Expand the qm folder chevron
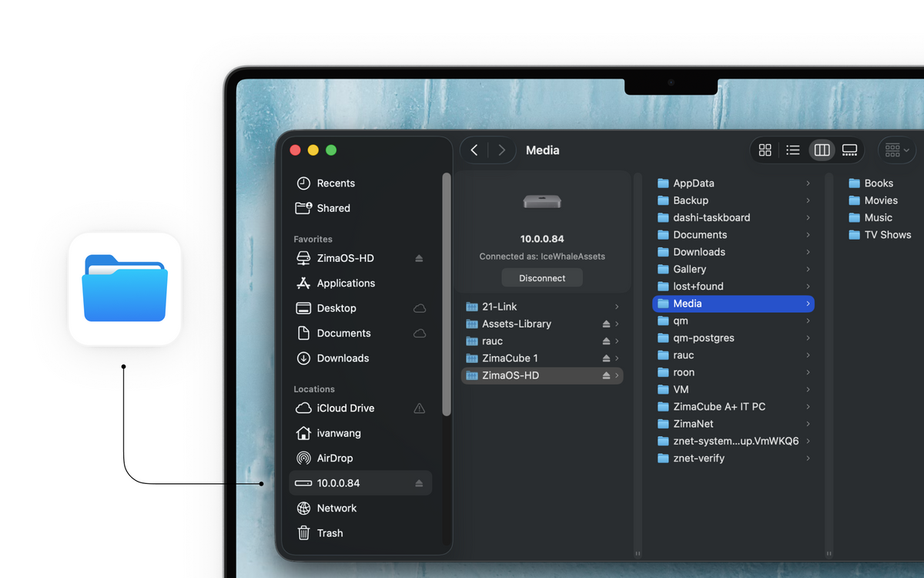 point(808,321)
